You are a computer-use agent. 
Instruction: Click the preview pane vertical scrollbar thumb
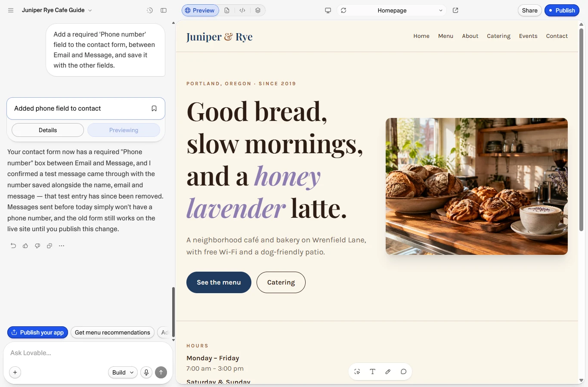pos(581,129)
